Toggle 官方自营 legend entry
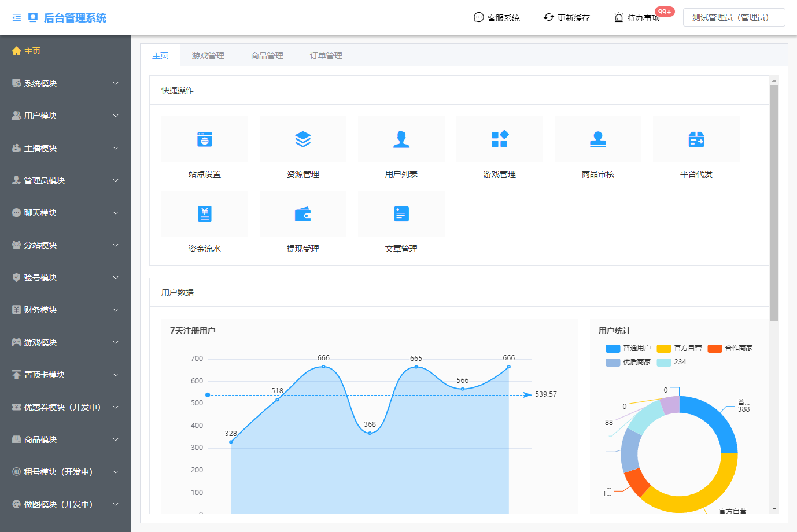 tap(680, 348)
